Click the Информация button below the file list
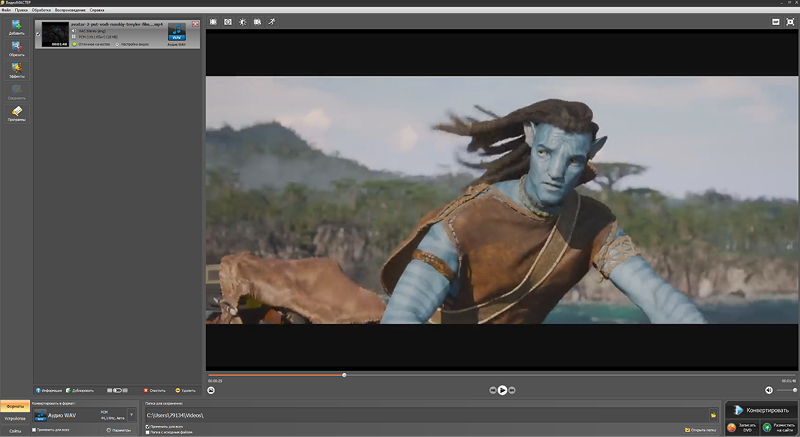This screenshot has width=800, height=437. 49,391
